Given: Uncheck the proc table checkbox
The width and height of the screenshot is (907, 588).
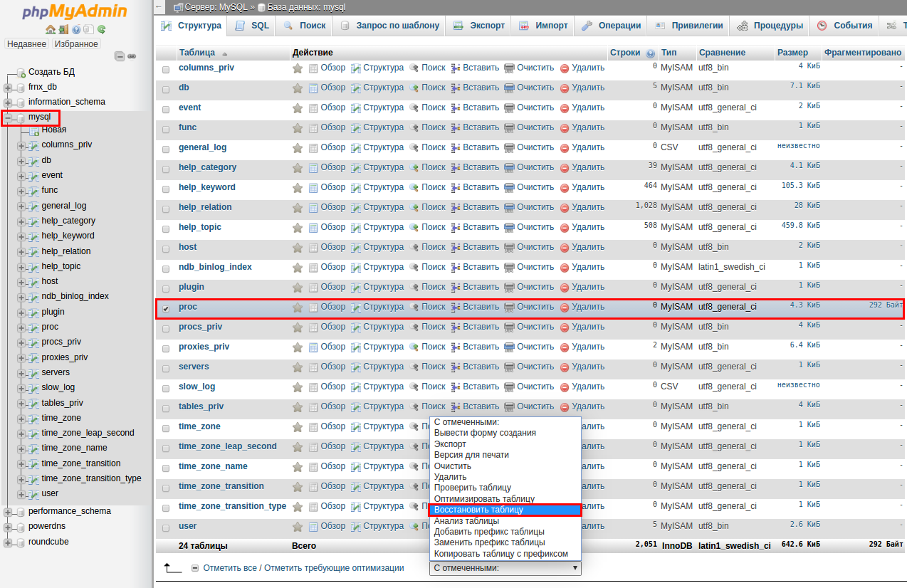Looking at the screenshot, I should tap(166, 308).
